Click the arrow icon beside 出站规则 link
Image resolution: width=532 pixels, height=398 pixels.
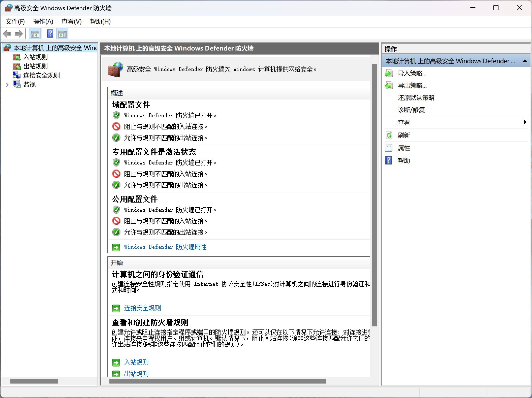(116, 374)
